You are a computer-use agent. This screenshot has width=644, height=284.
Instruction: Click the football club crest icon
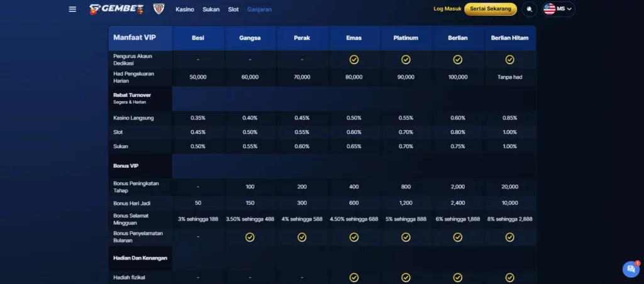click(158, 9)
